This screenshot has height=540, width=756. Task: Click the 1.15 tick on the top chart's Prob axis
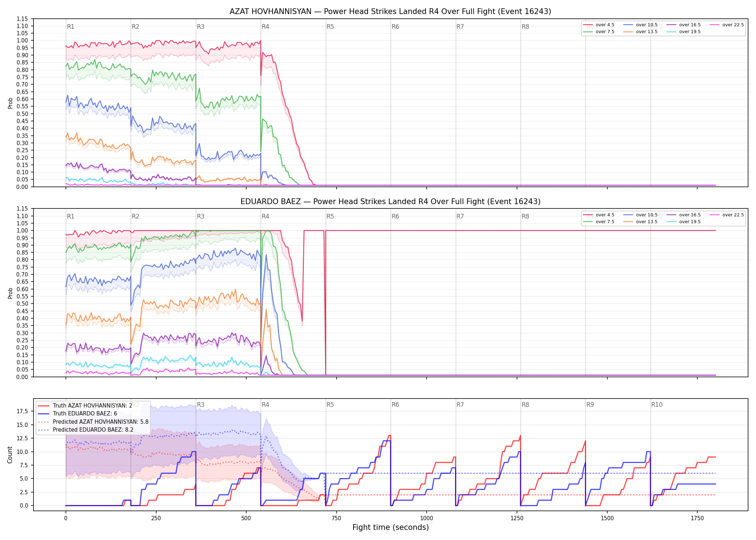(22, 19)
